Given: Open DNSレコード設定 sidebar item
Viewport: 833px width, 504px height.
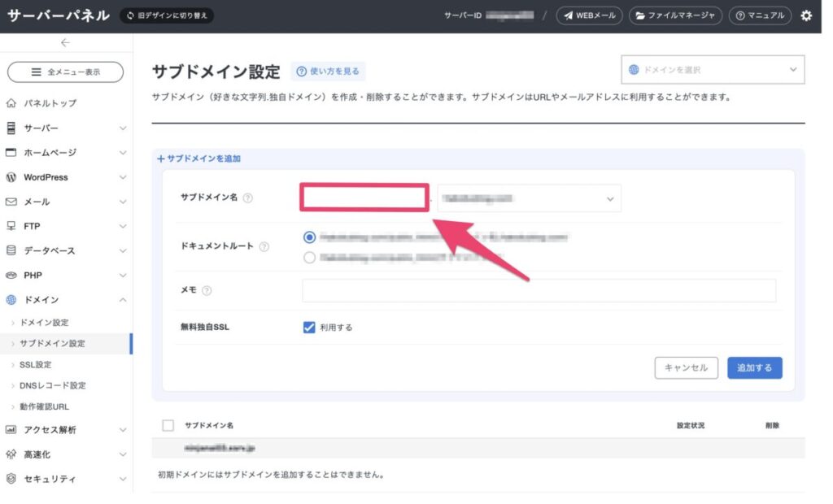Looking at the screenshot, I should pyautogui.click(x=52, y=385).
